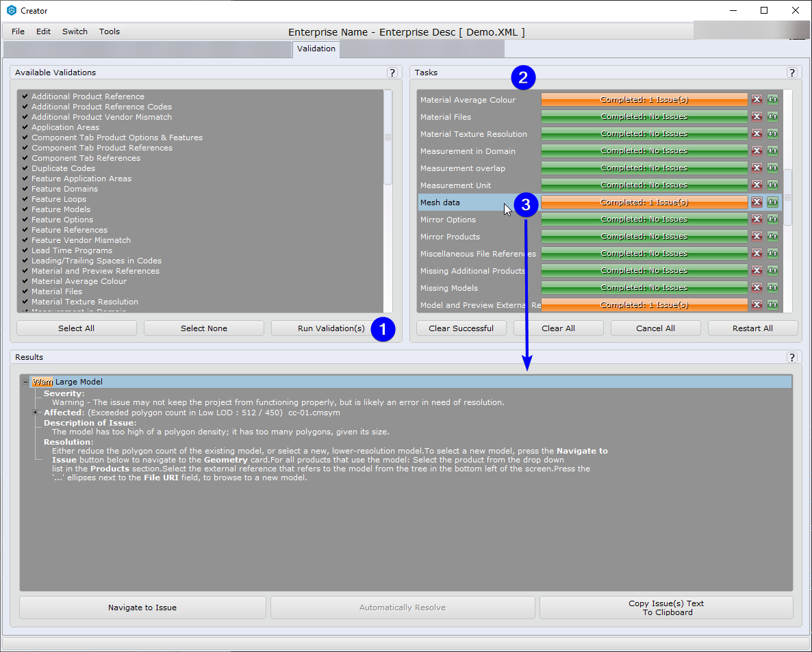Screen dimensions: 812x652
Task: Uncheck Application Areas validation
Action: tap(25, 127)
